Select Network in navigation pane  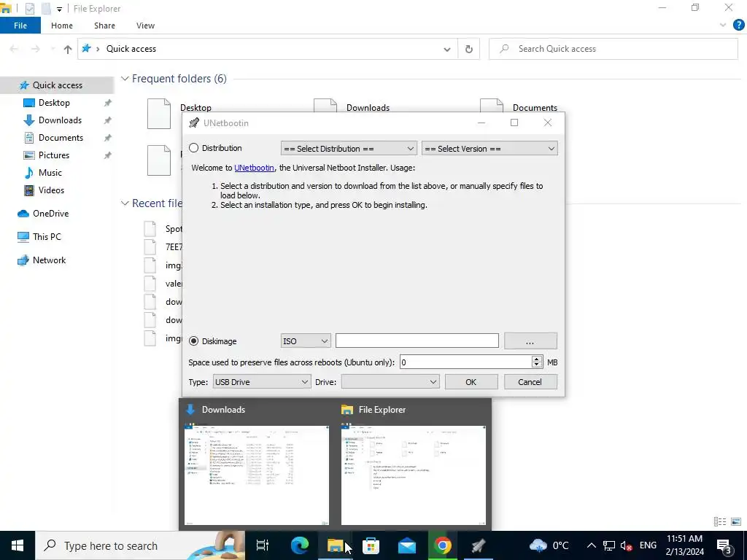49,260
